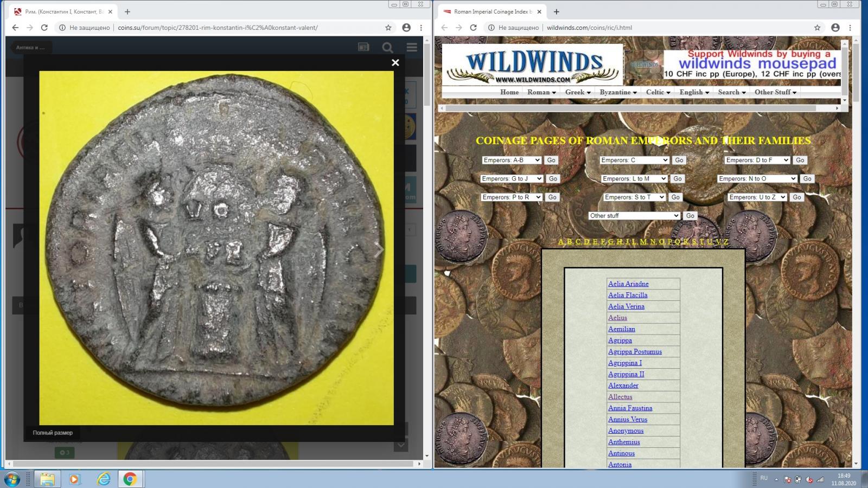Image resolution: width=868 pixels, height=488 pixels.
Task: Reload the wildwinds.com page
Action: coord(473,28)
